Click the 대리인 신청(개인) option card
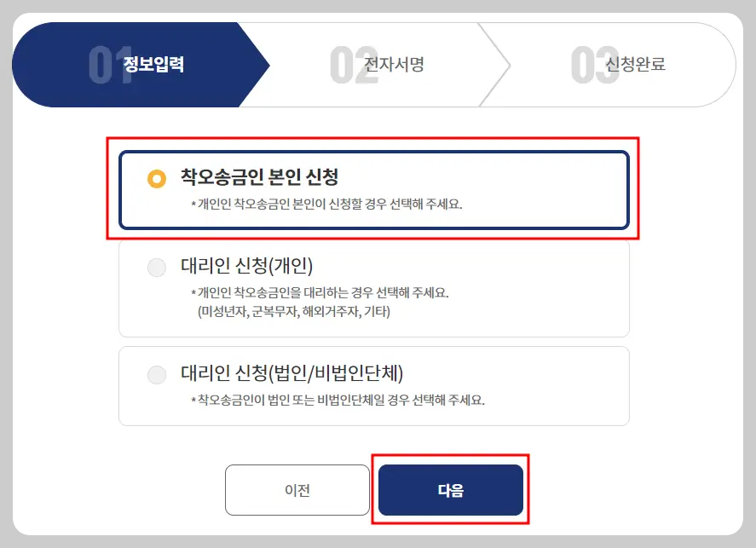Image resolution: width=756 pixels, height=548 pixels. pyautogui.click(x=375, y=287)
